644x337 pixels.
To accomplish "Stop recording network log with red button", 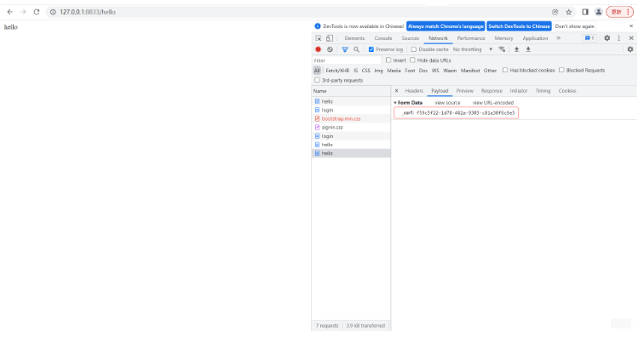I will pyautogui.click(x=318, y=49).
